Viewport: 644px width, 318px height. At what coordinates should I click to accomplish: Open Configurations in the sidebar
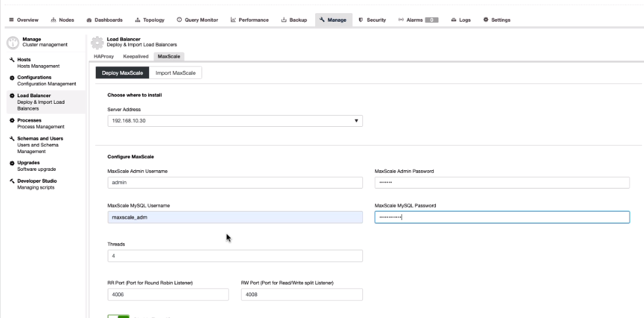[x=45, y=80]
